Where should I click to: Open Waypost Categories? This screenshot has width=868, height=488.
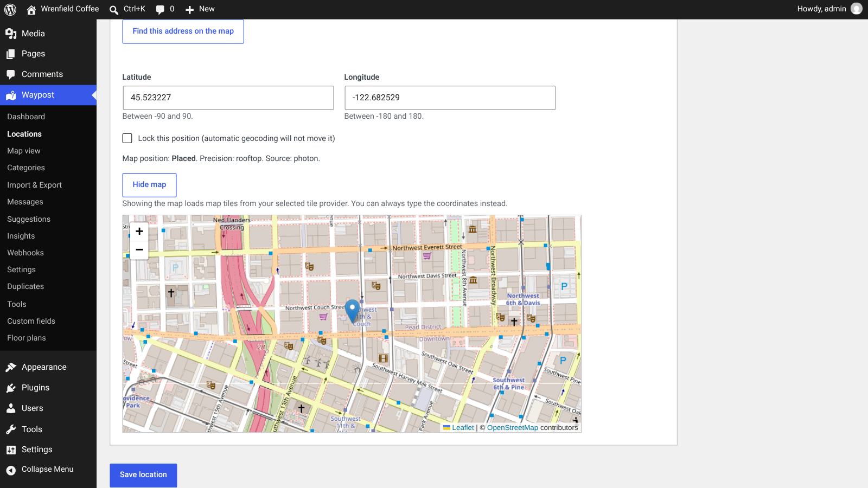(x=26, y=168)
